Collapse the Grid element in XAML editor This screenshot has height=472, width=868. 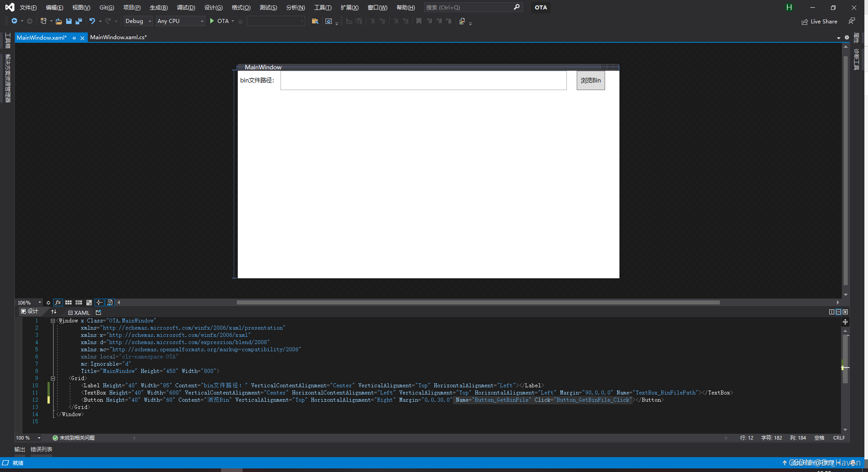[53, 379]
